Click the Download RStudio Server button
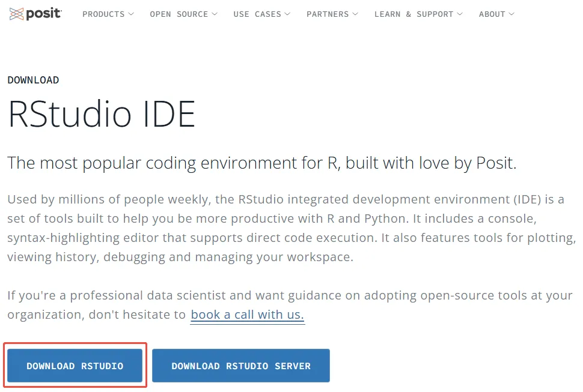This screenshot has height=392, width=583. 241,366
